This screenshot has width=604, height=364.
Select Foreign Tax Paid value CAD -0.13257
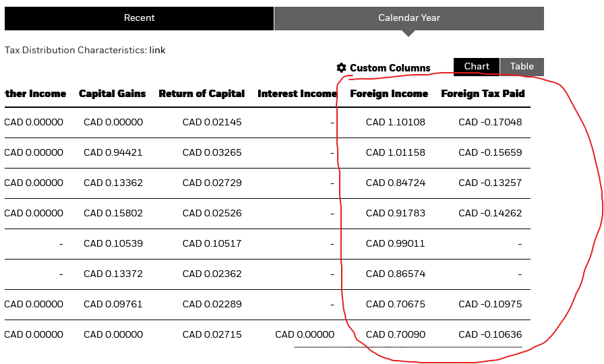(x=490, y=183)
